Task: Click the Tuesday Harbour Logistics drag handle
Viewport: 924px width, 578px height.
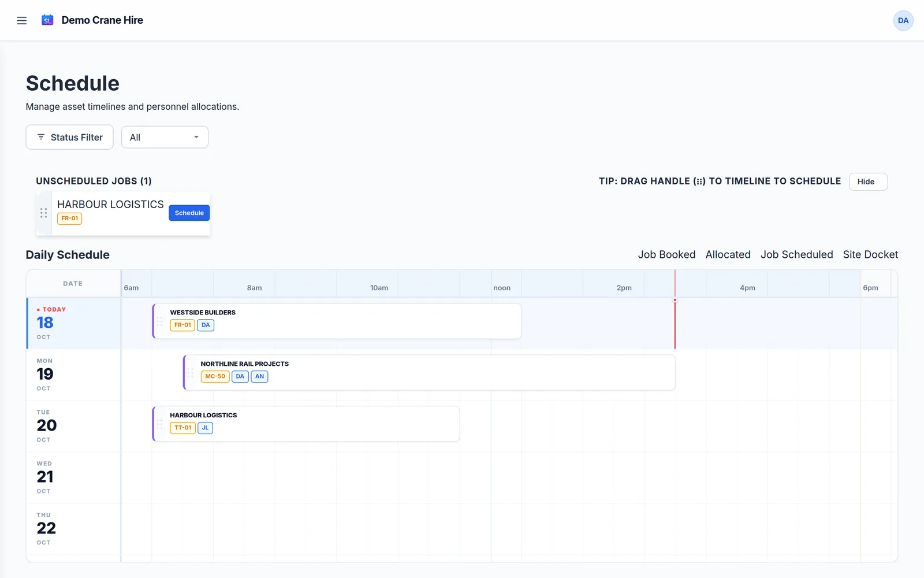Action: coord(160,424)
